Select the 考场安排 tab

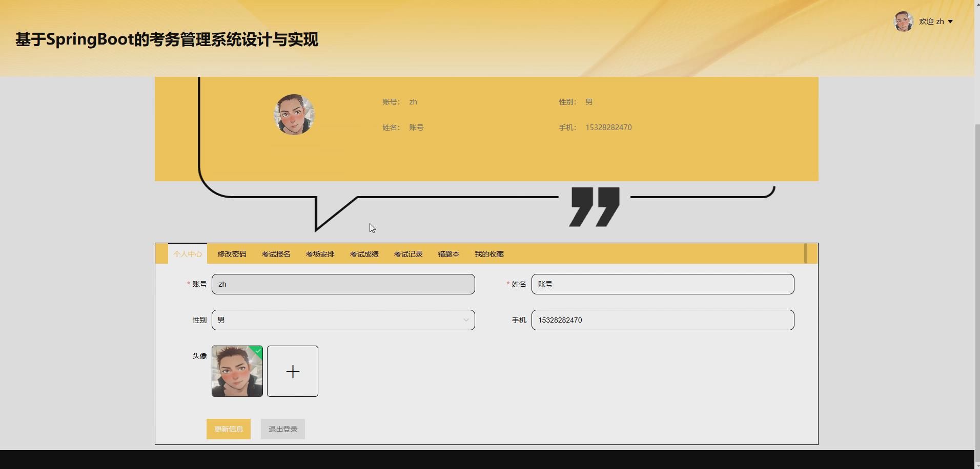(319, 253)
